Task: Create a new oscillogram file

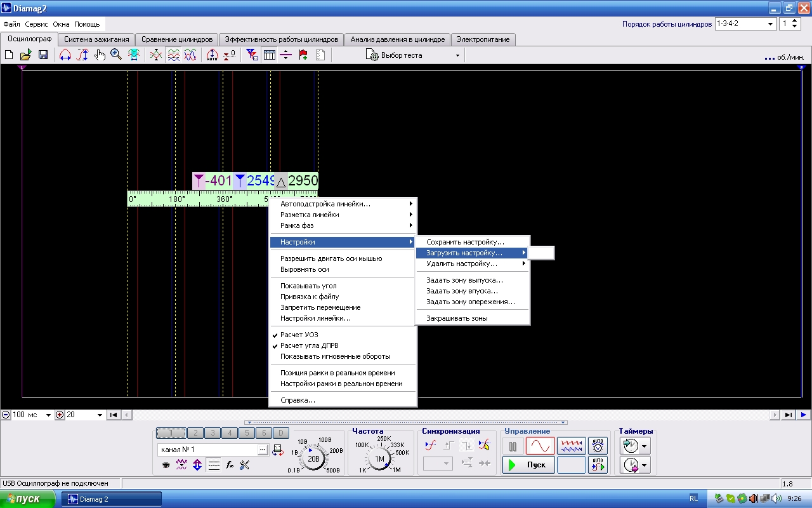Action: point(9,55)
